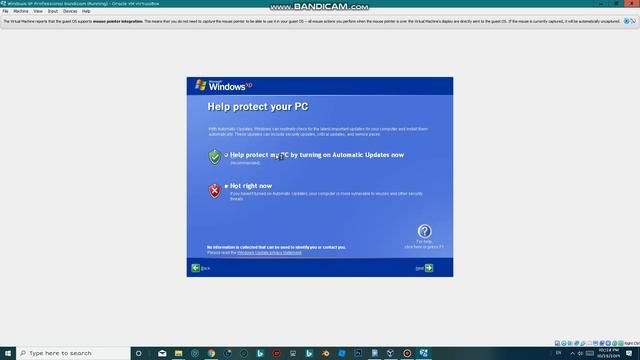Screen dimensions: 640x360
Task: Open the VirtualBox Devices menu
Action: pyautogui.click(x=70, y=11)
